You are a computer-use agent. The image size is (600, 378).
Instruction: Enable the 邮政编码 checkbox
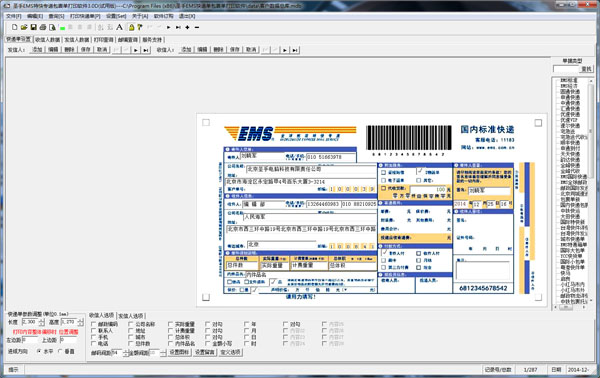(x=94, y=324)
